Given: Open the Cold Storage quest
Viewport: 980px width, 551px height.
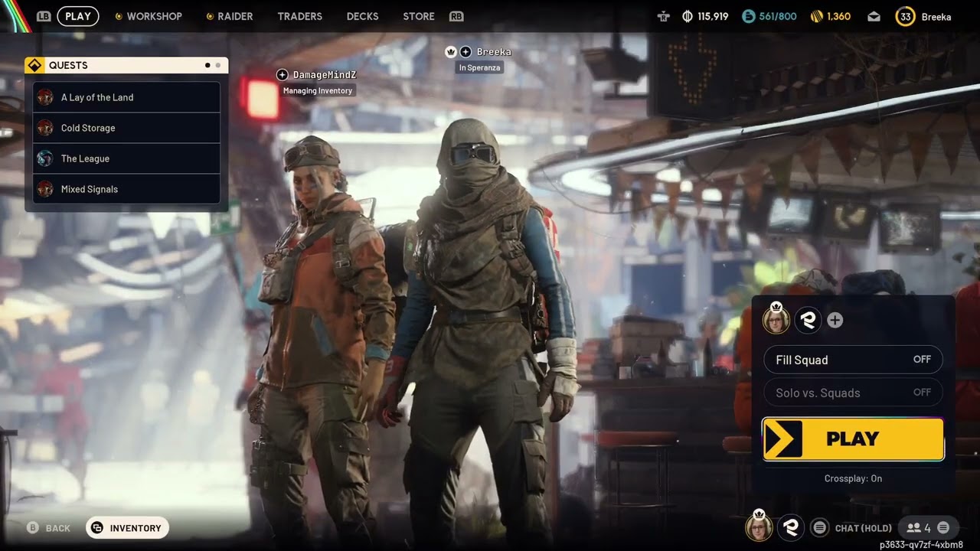Looking at the screenshot, I should [x=126, y=128].
